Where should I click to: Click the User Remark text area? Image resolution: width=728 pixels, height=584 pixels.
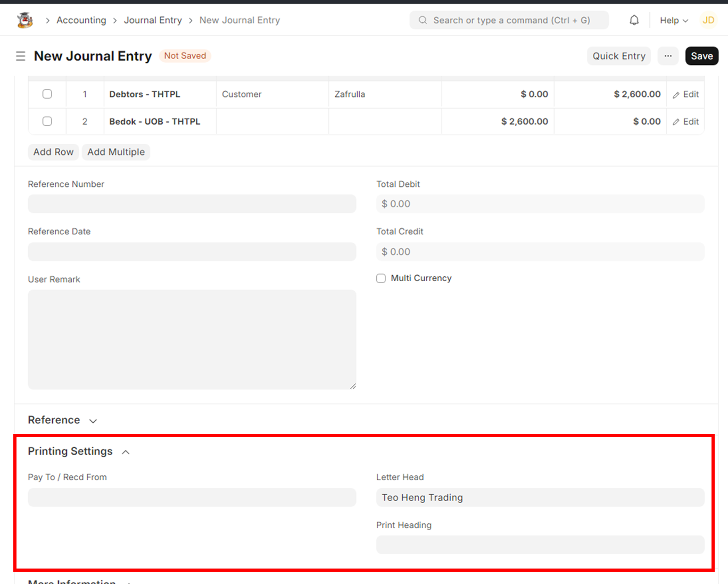pyautogui.click(x=192, y=340)
